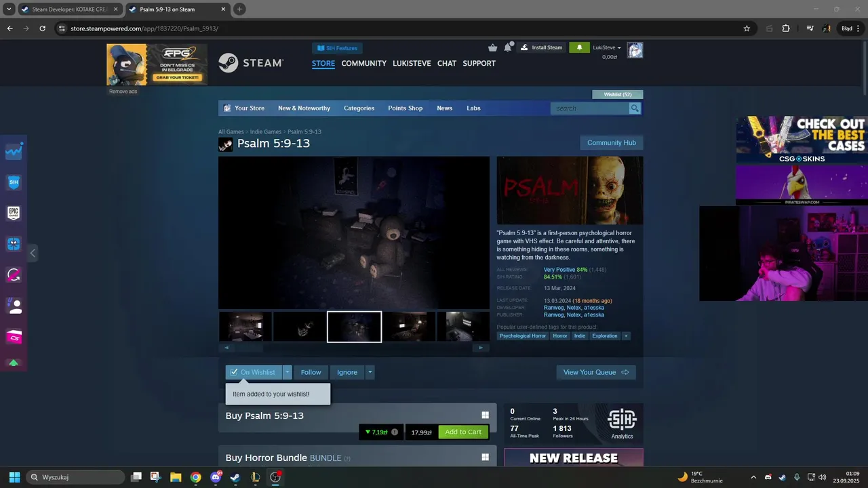The width and height of the screenshot is (868, 488).
Task: Click the info icon next to 7,19zł
Action: point(395,432)
